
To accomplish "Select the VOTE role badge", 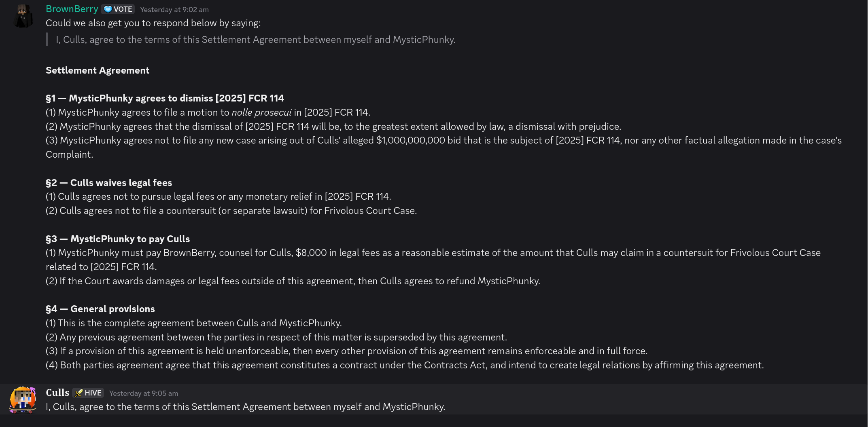I will 117,9.
